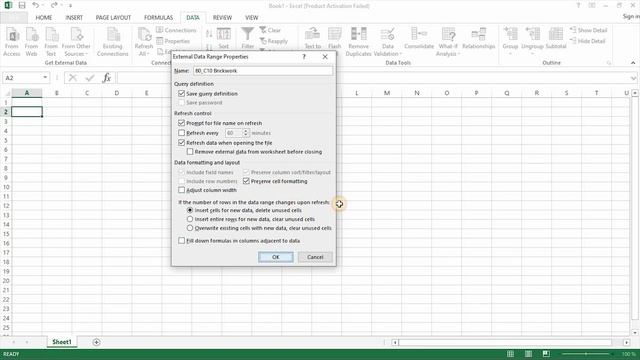Click the Save icon in title bar
The image size is (640, 360).
tap(22, 5)
